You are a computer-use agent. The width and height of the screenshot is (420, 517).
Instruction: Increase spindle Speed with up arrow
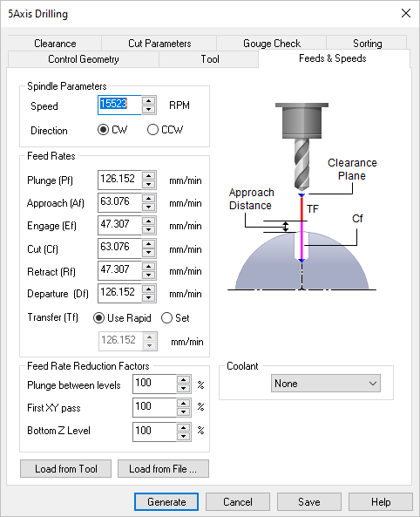(149, 101)
